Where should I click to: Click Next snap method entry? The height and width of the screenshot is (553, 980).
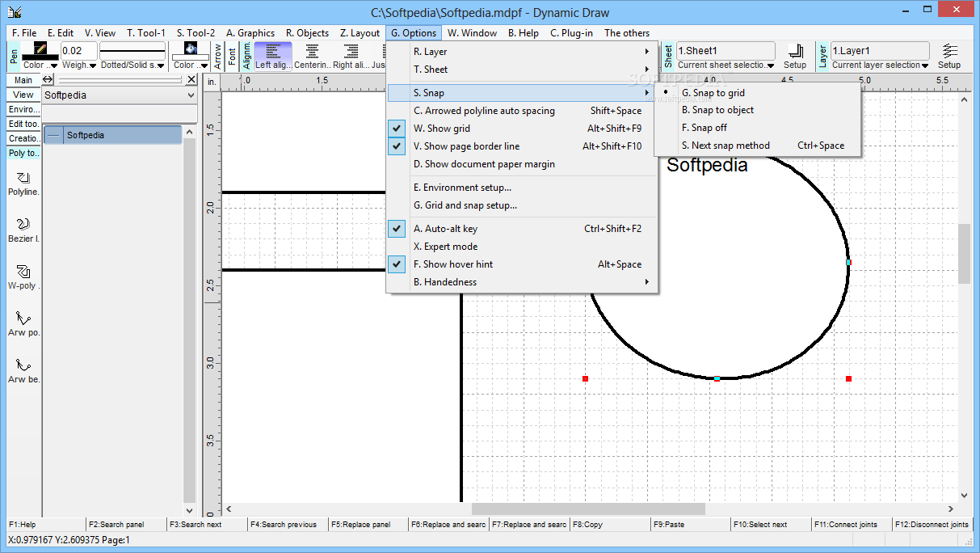758,146
